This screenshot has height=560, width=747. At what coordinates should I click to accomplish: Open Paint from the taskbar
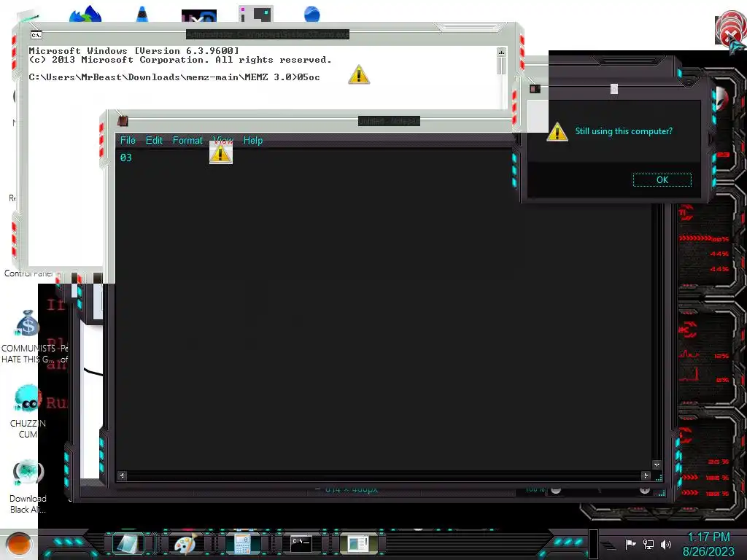[185, 544]
